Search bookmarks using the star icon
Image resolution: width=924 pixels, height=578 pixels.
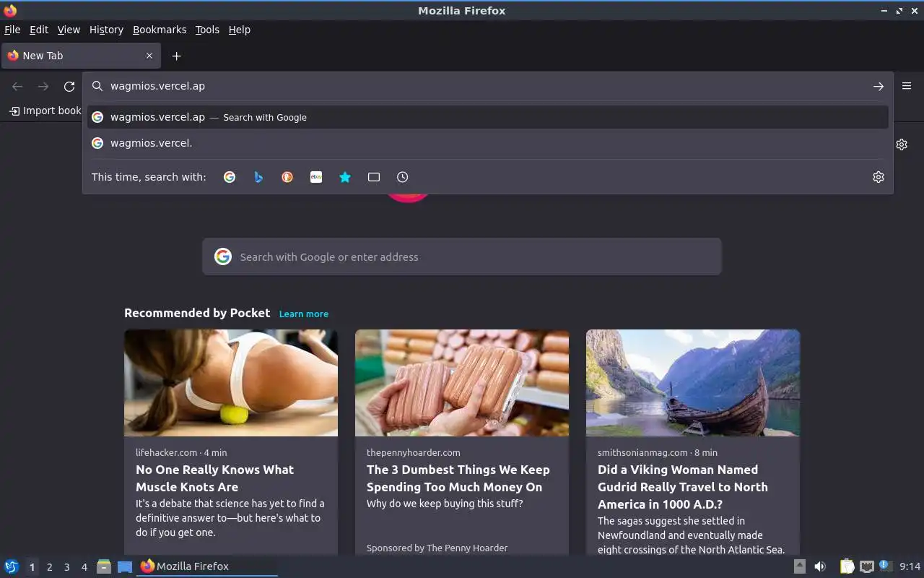point(345,177)
